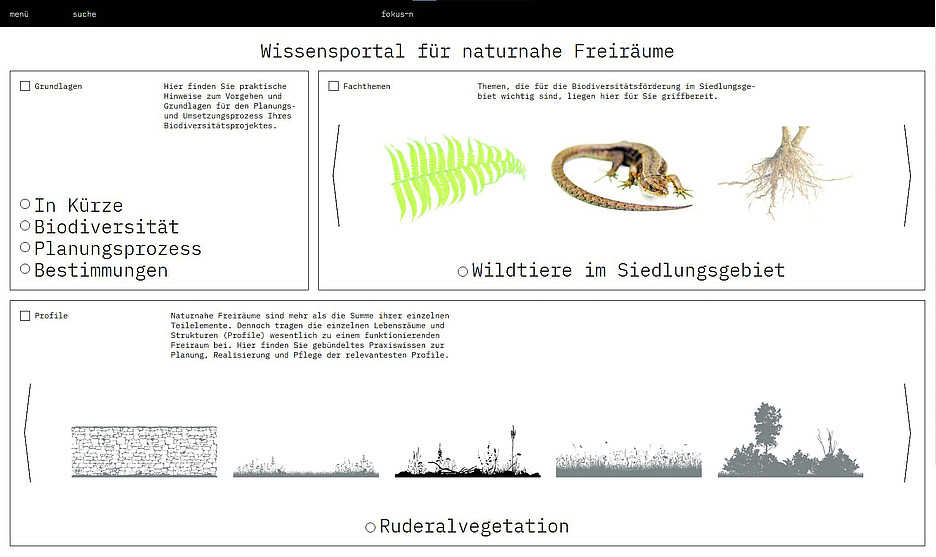Viewport: 936px width, 557px height.
Task: Choose the gray tall grass silhouette
Action: pos(628,460)
